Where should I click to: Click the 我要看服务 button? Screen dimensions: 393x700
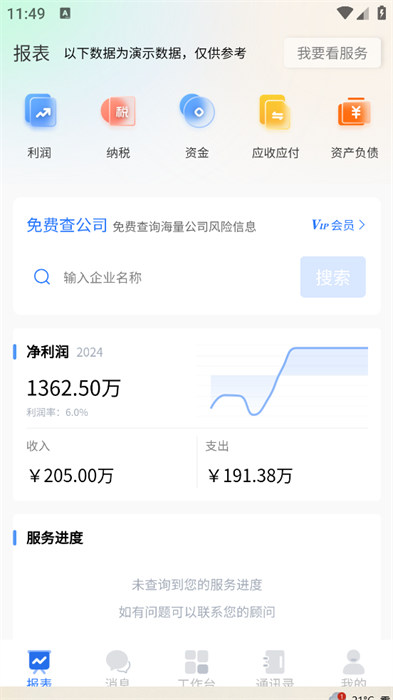332,53
